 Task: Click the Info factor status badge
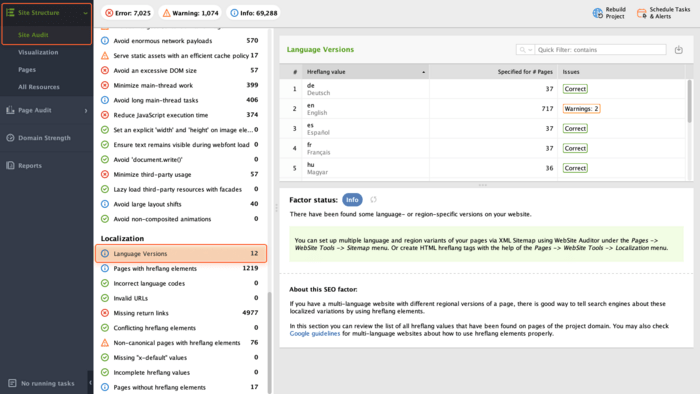[352, 200]
